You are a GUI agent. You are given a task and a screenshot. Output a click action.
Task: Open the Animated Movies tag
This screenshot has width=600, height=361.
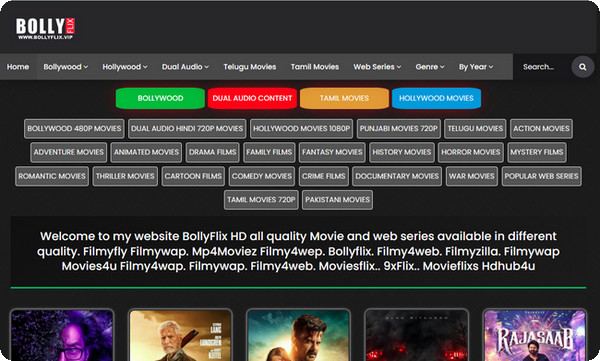(146, 152)
